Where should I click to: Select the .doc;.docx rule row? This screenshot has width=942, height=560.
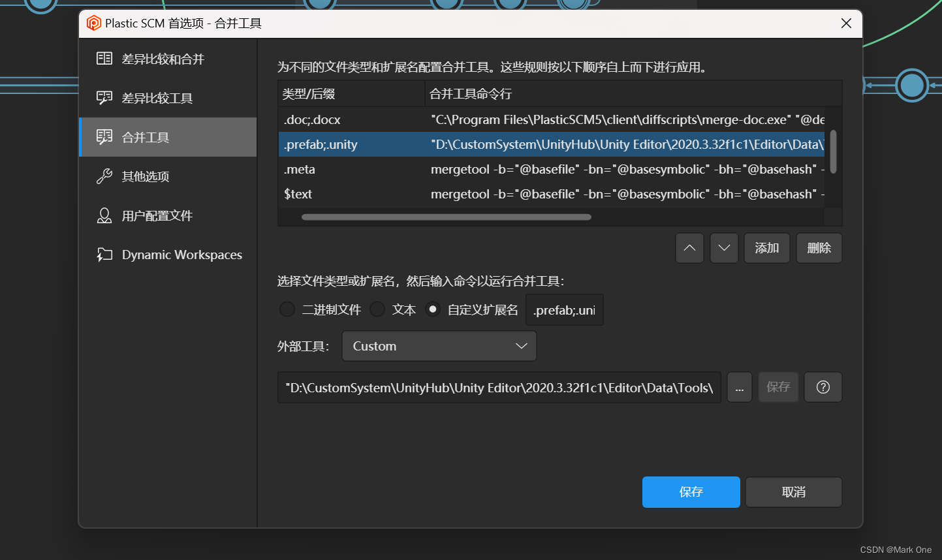pos(551,119)
